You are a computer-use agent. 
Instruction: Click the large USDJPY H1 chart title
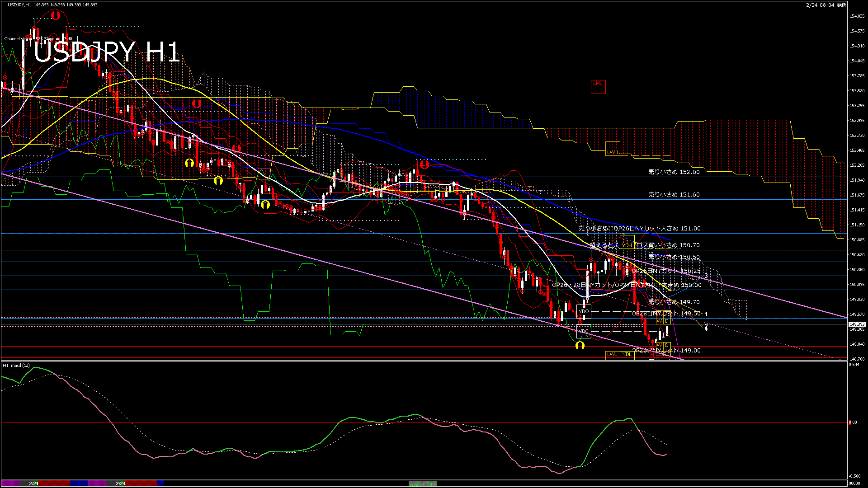pos(107,52)
